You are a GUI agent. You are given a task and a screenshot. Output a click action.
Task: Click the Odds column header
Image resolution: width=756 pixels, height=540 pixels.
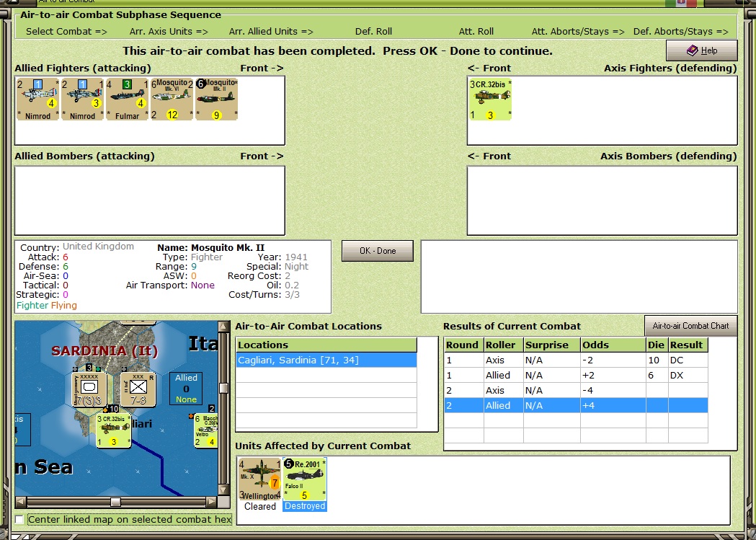coord(613,345)
